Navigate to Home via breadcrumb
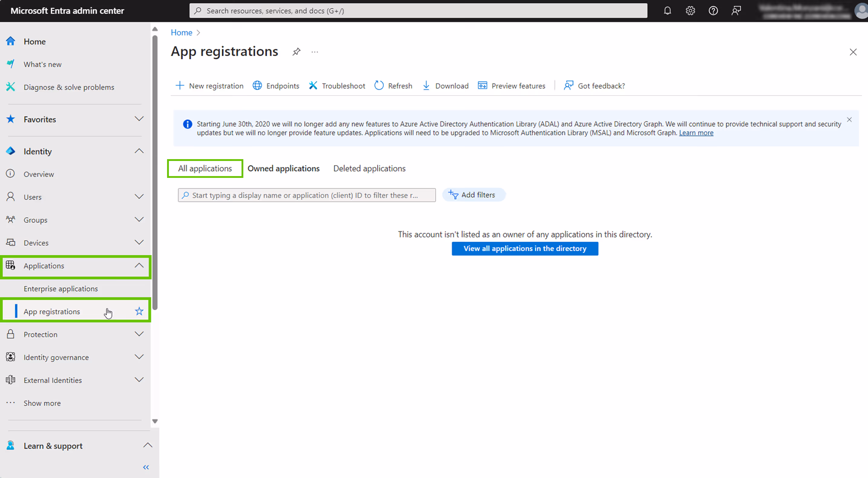 [181, 32]
